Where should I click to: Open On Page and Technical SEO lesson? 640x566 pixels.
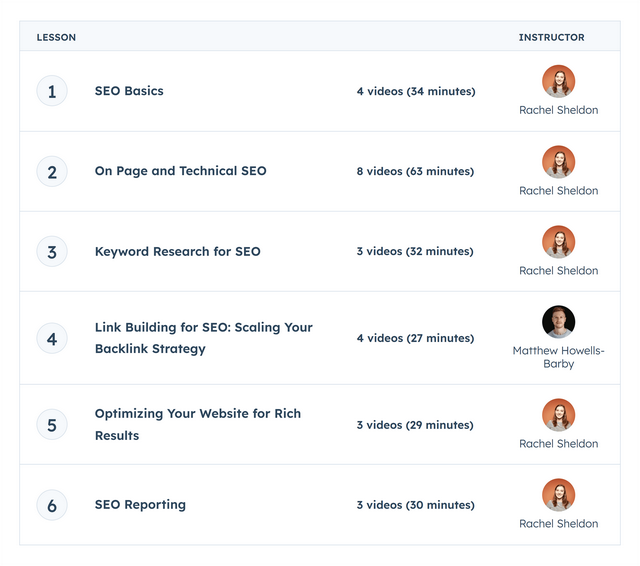tap(180, 171)
